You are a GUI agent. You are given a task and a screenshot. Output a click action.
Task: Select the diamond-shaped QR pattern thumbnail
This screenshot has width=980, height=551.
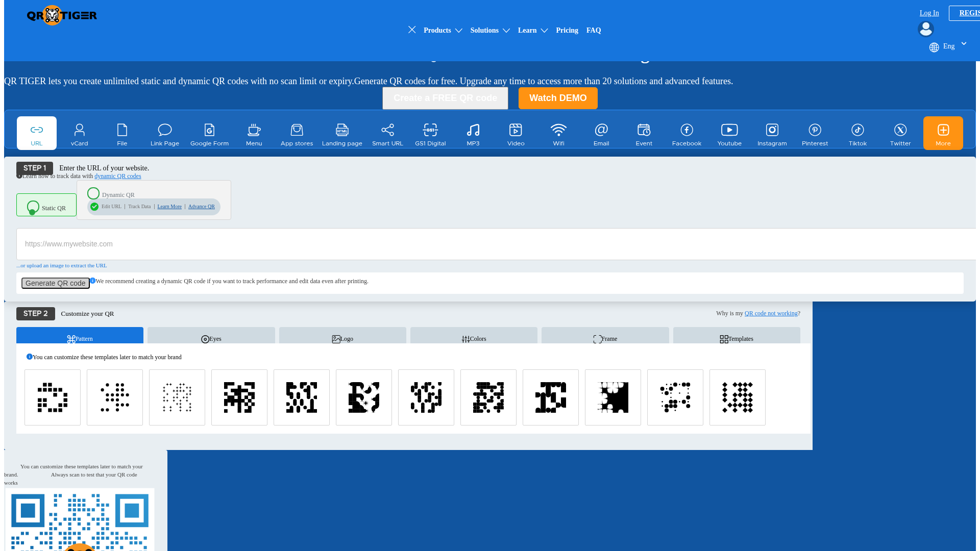tap(738, 397)
